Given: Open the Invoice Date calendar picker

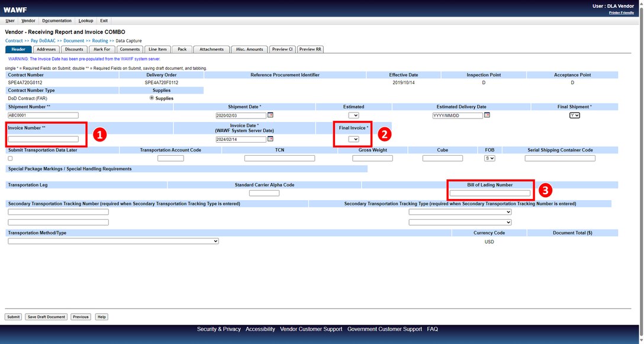Looking at the screenshot, I should (x=271, y=139).
